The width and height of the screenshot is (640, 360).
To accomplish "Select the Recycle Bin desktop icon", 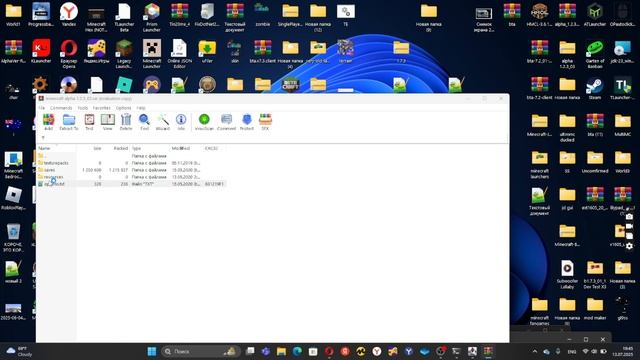I will [x=13, y=238].
